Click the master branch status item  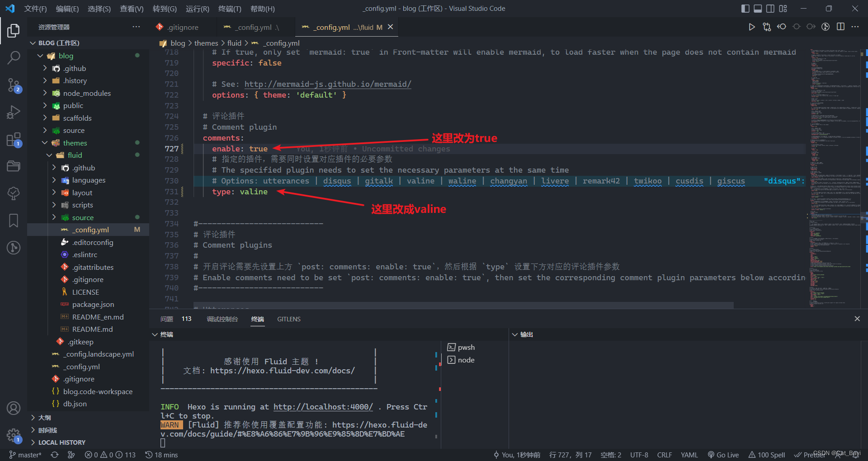click(25, 455)
